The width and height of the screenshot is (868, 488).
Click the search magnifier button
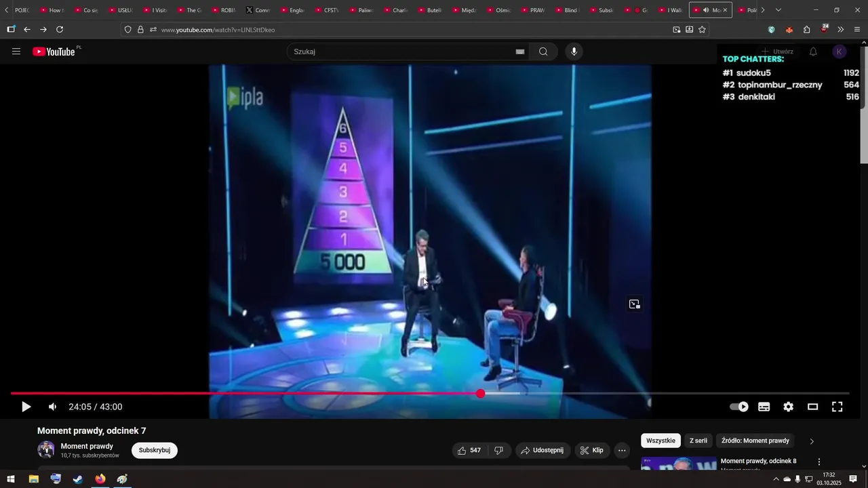tap(543, 52)
